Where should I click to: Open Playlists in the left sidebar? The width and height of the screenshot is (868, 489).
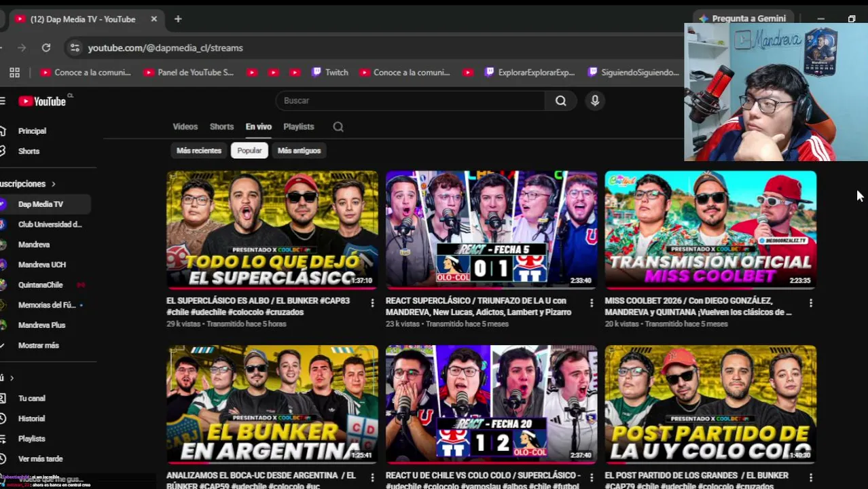(32, 439)
